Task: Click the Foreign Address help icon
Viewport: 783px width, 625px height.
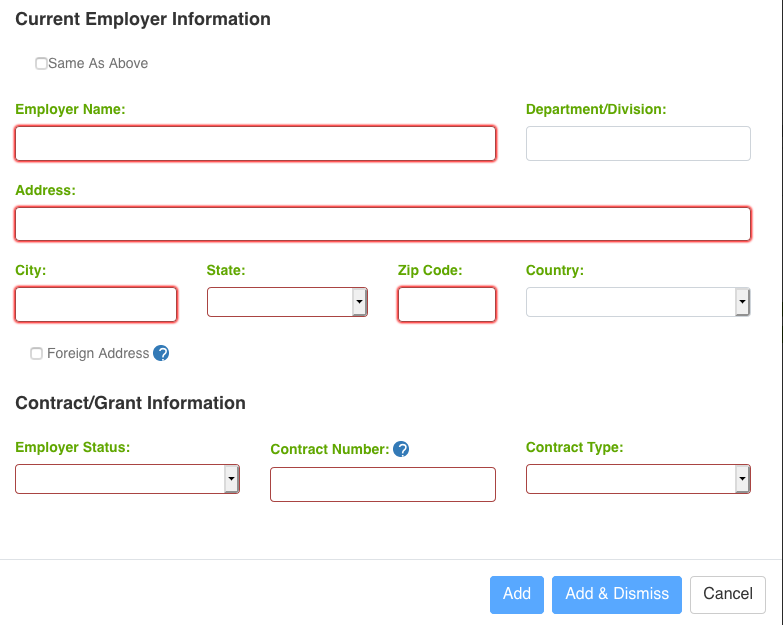Action: [161, 353]
